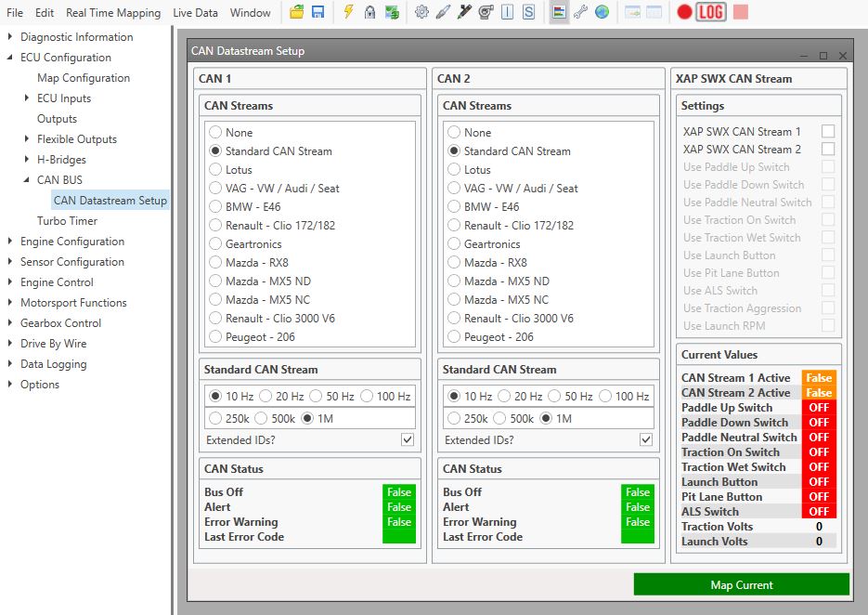Click the wrench tool icon
868x615 pixels.
tap(580, 12)
